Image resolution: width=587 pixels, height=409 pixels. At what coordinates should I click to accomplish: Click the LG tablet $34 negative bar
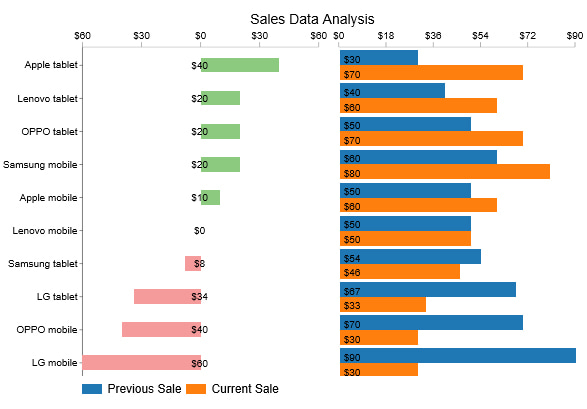pos(167,297)
